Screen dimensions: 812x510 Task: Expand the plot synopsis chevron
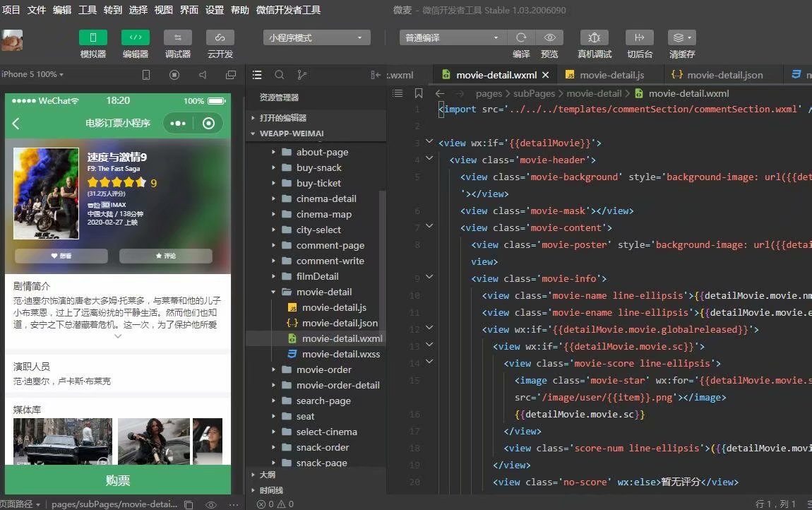point(118,336)
